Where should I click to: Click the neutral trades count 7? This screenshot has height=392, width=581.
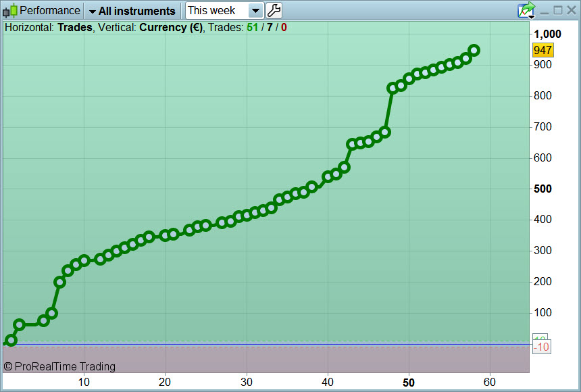270,28
